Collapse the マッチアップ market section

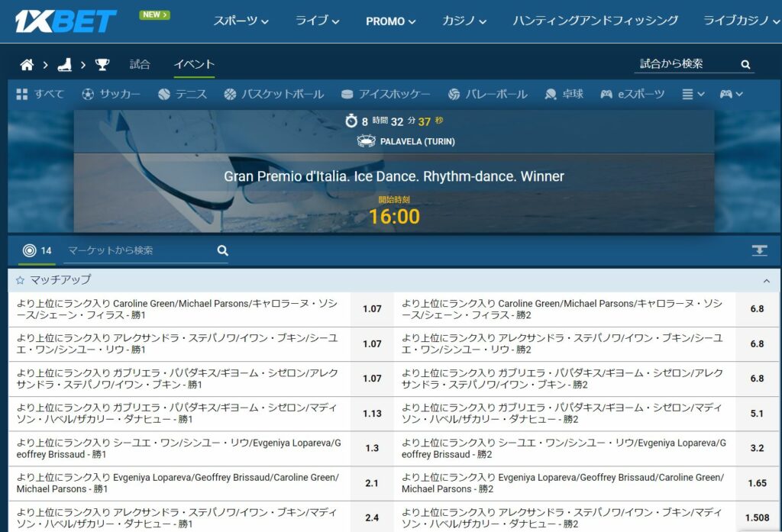(767, 281)
